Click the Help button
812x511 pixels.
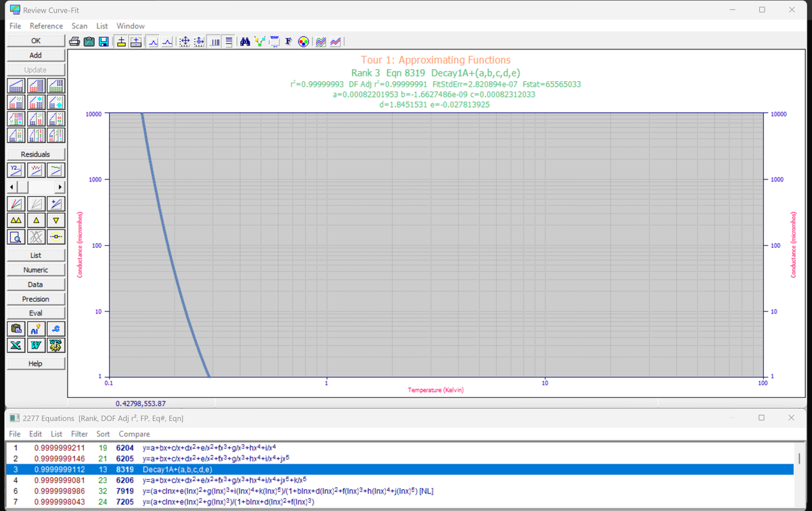coord(36,363)
